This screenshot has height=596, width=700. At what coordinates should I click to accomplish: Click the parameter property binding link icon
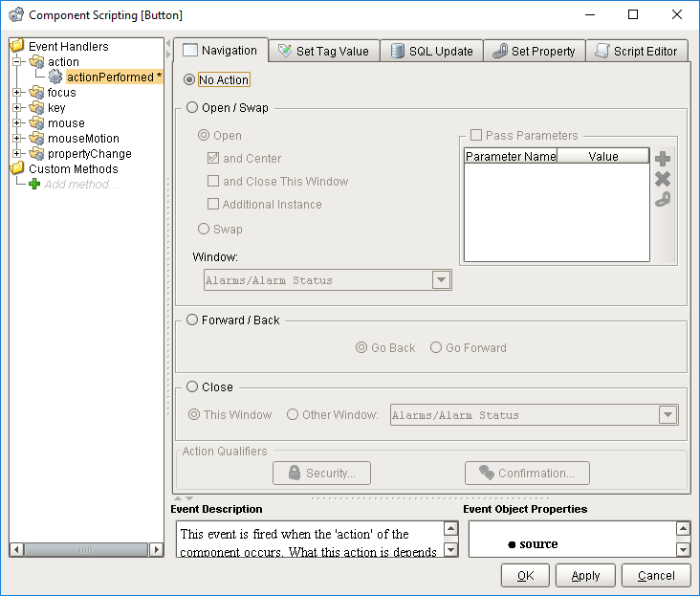(x=663, y=199)
